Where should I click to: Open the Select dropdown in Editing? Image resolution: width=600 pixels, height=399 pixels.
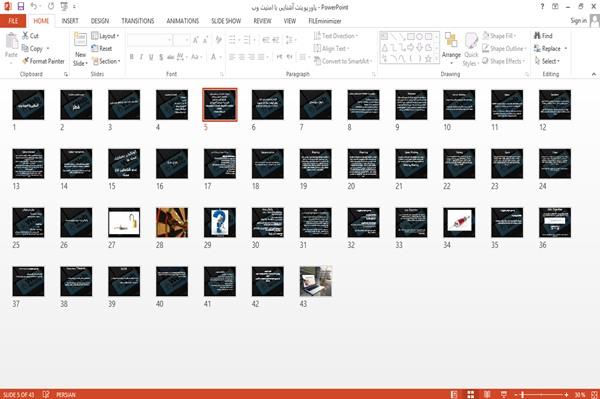click(x=547, y=61)
